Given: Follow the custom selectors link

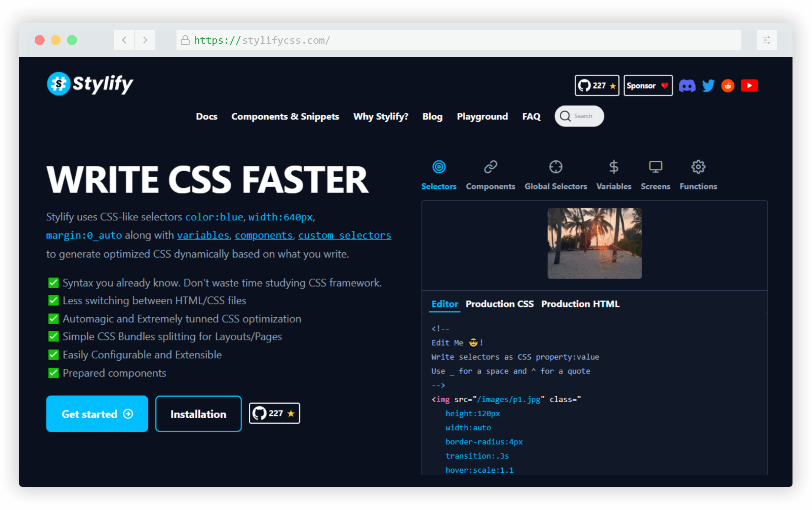Looking at the screenshot, I should point(345,235).
